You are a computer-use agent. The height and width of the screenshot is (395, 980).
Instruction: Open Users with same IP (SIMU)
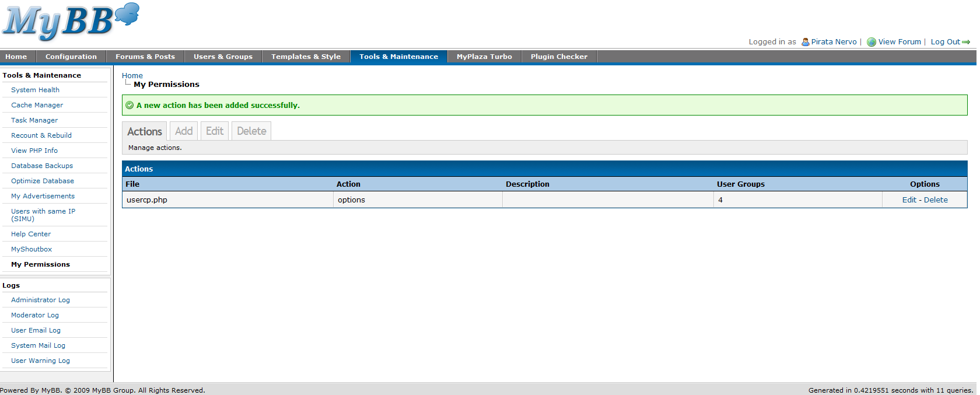(43, 215)
